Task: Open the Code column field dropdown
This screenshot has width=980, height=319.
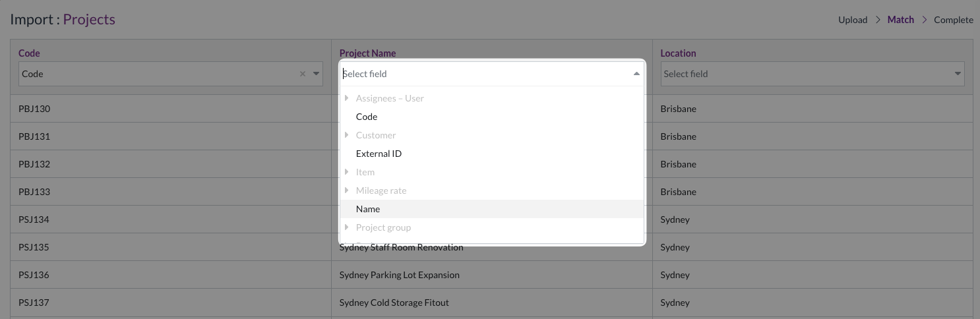Action: [316, 74]
